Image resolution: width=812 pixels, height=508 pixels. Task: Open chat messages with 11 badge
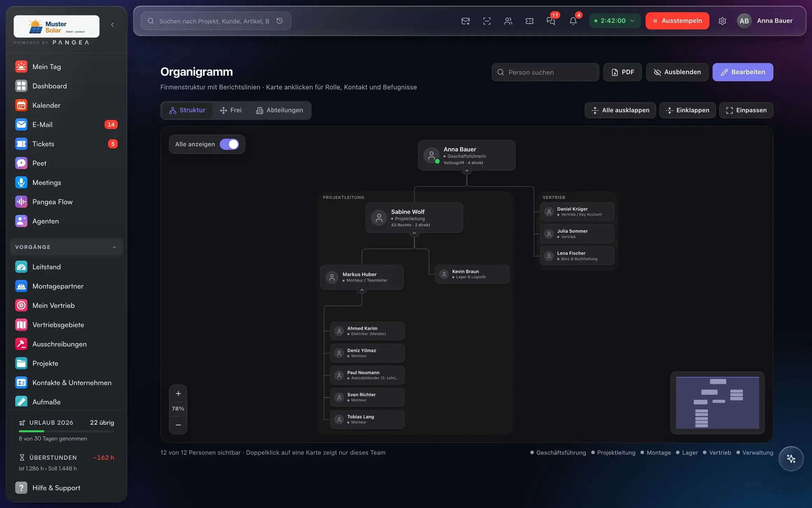tap(551, 21)
